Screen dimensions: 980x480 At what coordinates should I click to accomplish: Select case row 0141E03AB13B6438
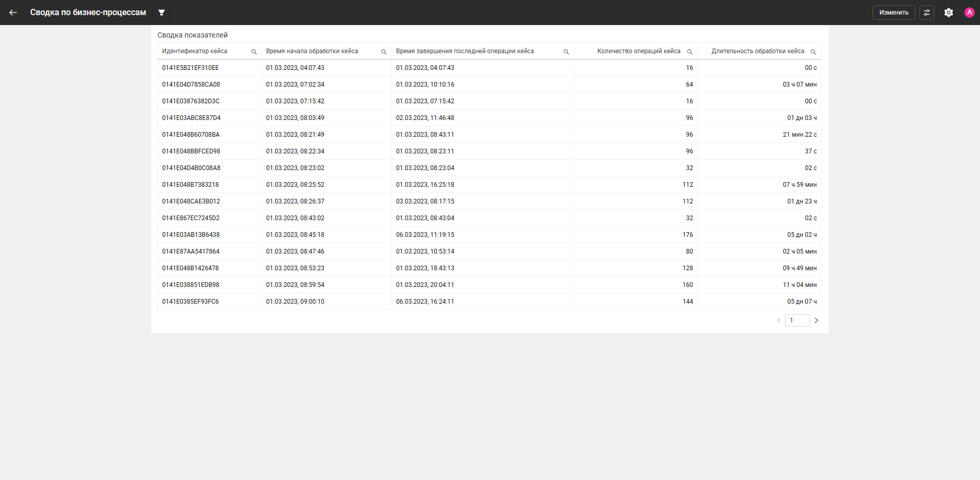489,235
